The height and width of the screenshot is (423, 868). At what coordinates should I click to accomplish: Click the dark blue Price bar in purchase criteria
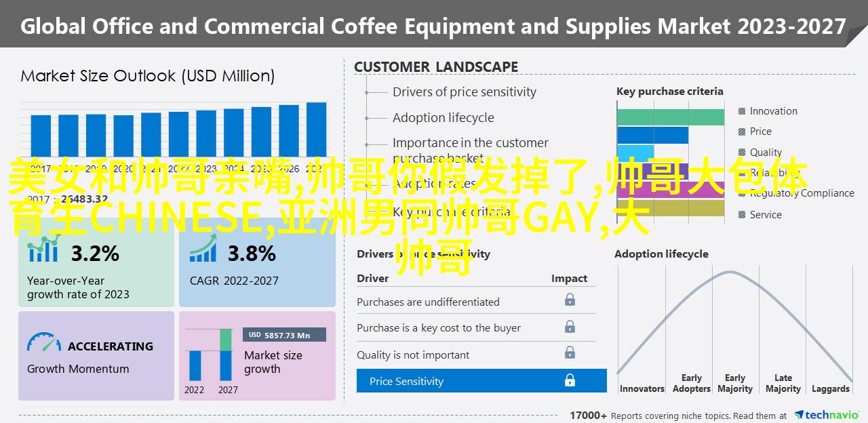653,135
